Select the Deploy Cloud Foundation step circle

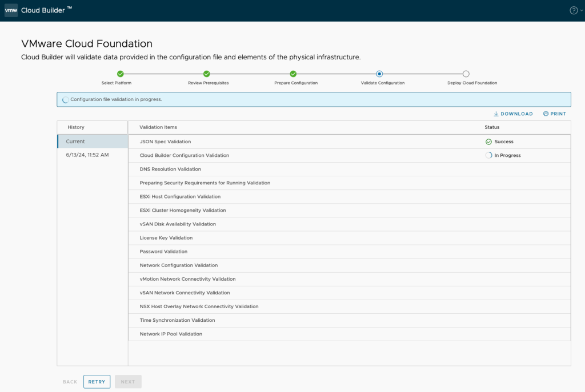[466, 74]
